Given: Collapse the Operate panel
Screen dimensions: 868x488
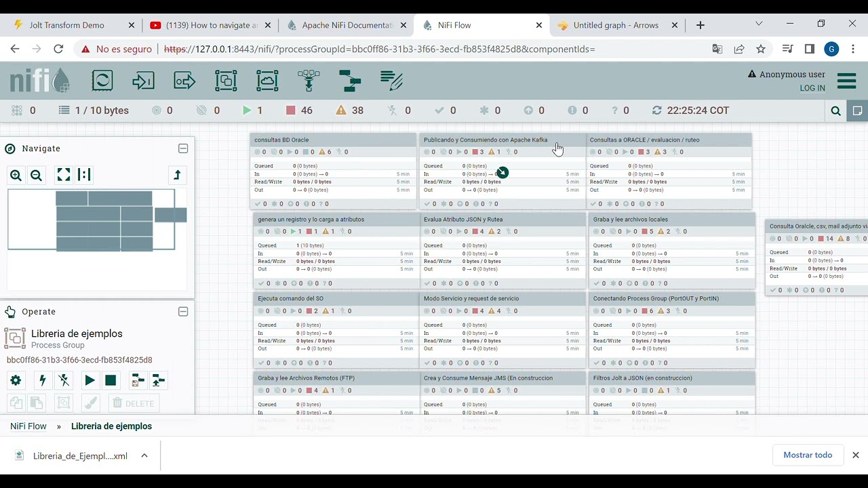Looking at the screenshot, I should pyautogui.click(x=183, y=312).
